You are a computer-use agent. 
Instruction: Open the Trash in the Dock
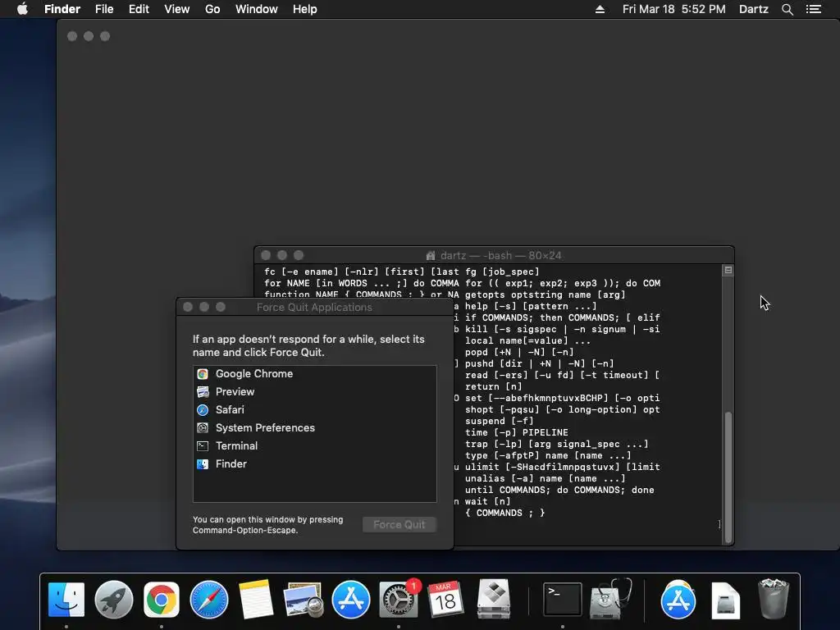point(774,600)
